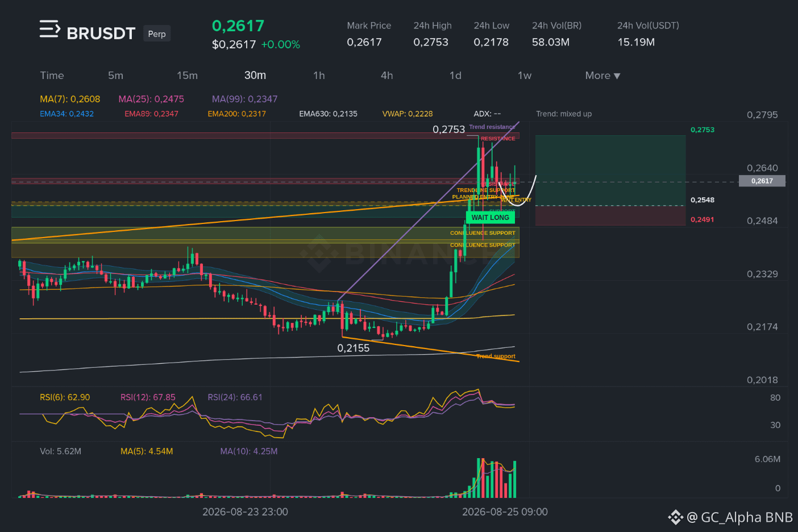Viewport: 798px width, 532px height.
Task: Click the red stop-loss zone box
Action: pos(610,215)
